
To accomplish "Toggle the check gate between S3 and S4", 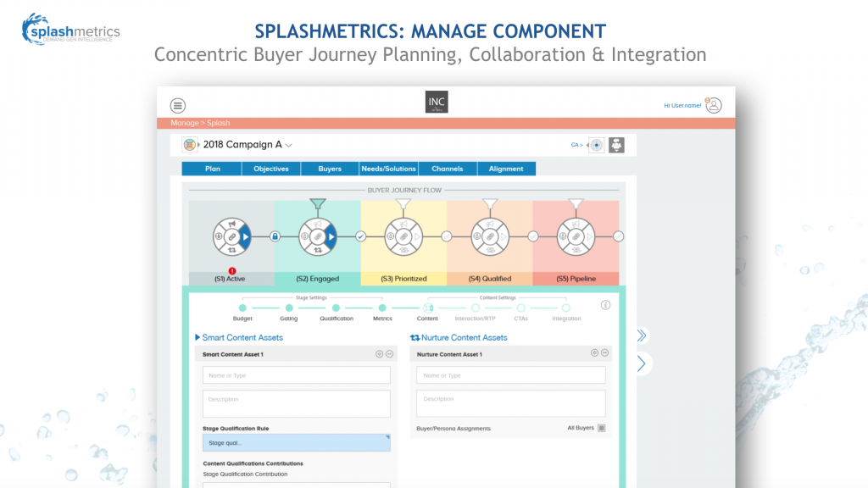I will 446,236.
